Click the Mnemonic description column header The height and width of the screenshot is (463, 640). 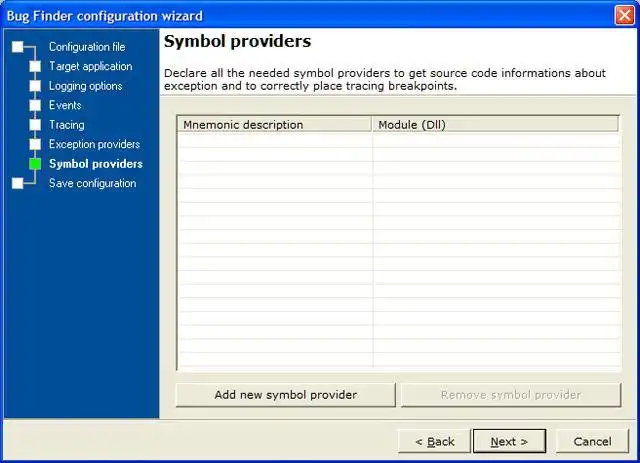coord(274,125)
